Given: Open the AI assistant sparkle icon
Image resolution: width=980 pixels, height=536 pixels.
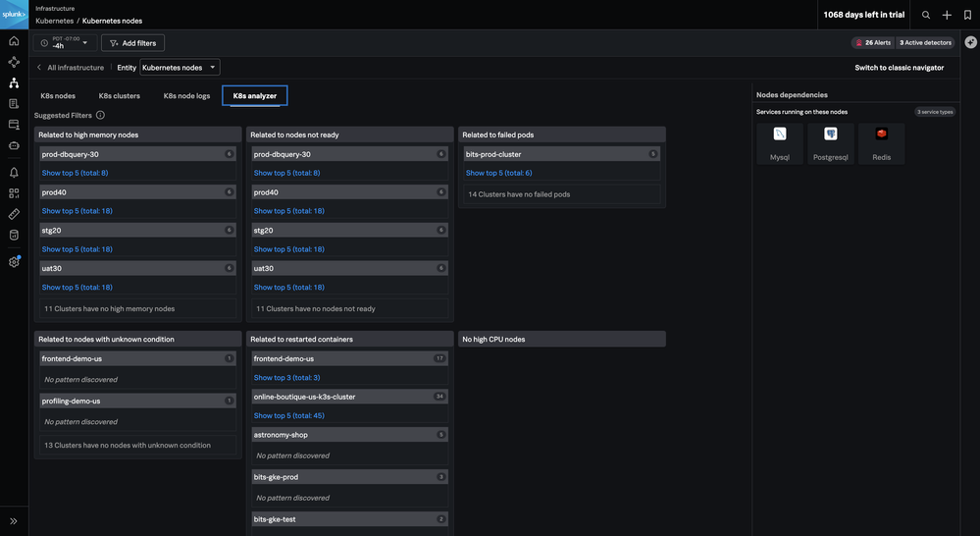Looking at the screenshot, I should pyautogui.click(x=970, y=43).
